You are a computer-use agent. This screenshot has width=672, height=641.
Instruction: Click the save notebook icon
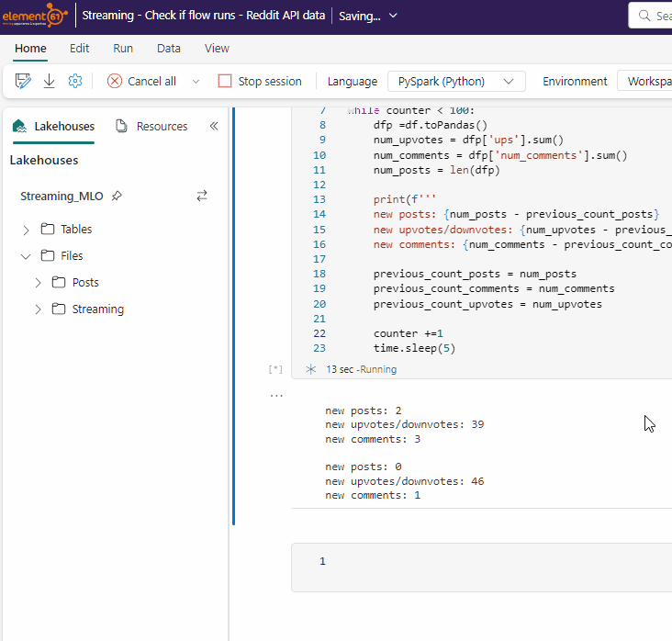(23, 81)
